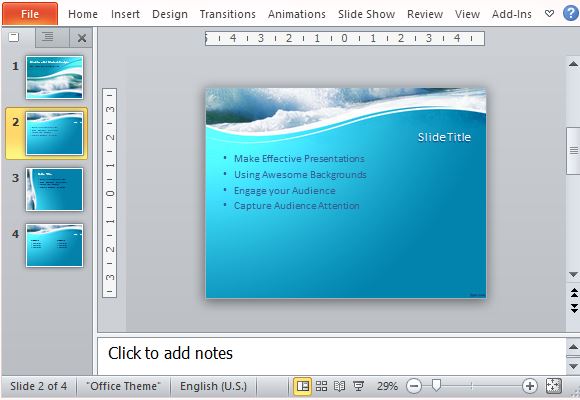The height and width of the screenshot is (400, 580).
Task: Click the Capture Audience Attention bullet
Action: coord(296,205)
